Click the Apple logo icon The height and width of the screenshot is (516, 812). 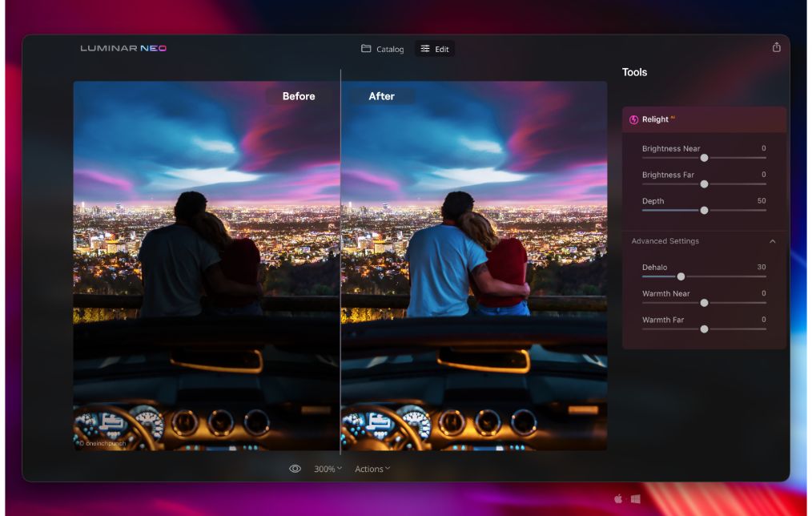[618, 498]
